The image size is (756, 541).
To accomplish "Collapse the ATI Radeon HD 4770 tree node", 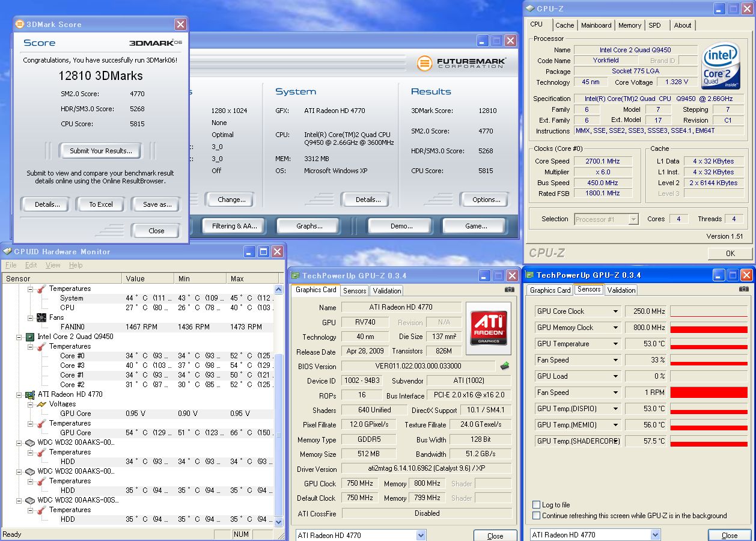I will coord(19,394).
